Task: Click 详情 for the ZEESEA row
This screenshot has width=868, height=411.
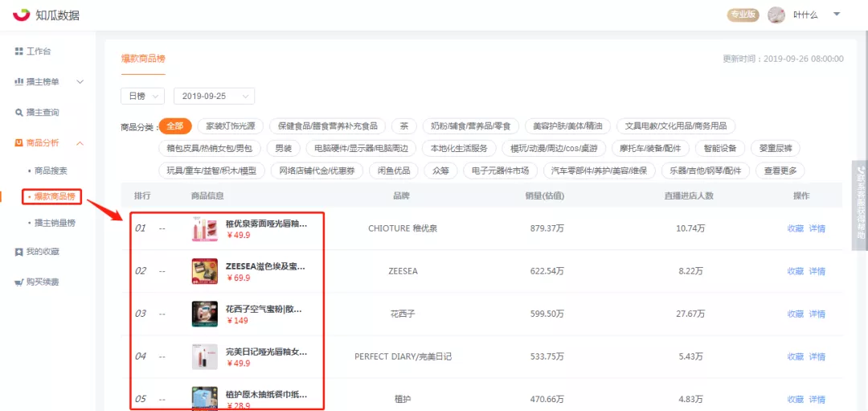Action: [817, 271]
